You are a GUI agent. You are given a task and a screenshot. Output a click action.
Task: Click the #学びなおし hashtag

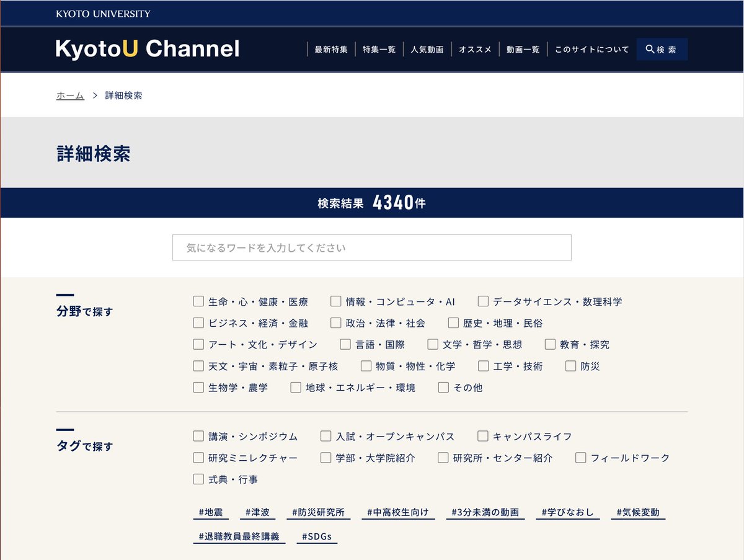pos(568,513)
